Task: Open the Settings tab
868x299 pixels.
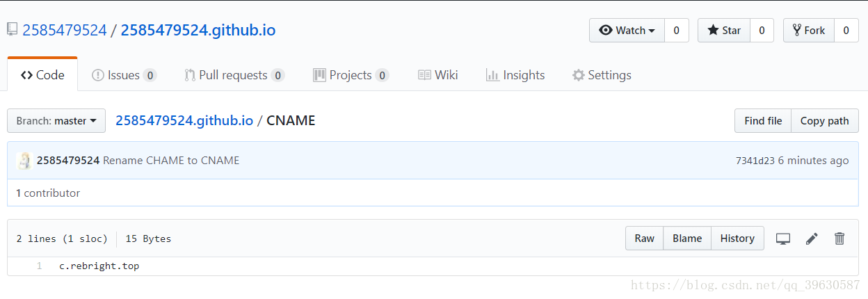Action: 602,75
